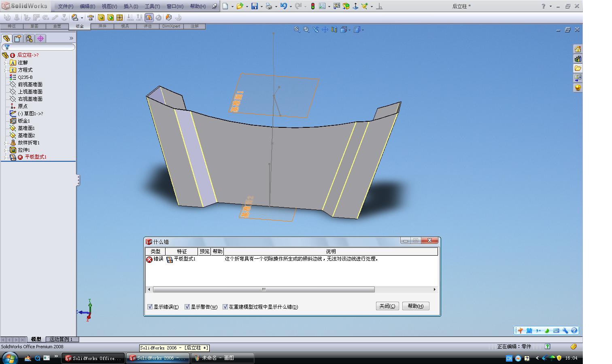Select the 平板型式1 error row in dialog

pyautogui.click(x=291, y=259)
